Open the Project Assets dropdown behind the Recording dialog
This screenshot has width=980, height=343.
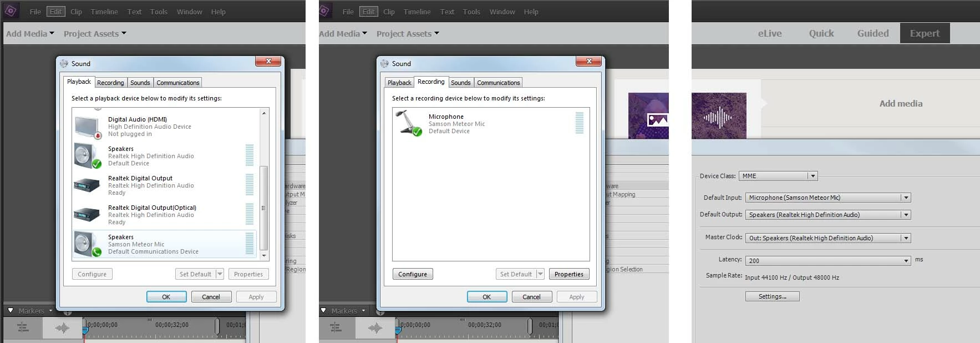tap(408, 33)
